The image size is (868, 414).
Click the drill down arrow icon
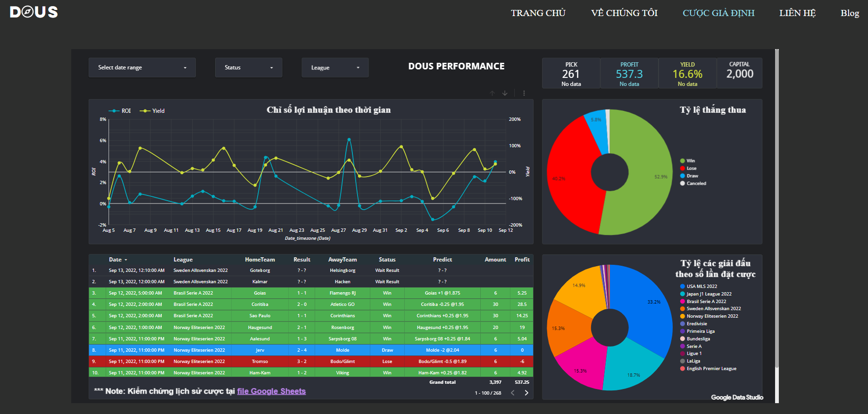(505, 93)
